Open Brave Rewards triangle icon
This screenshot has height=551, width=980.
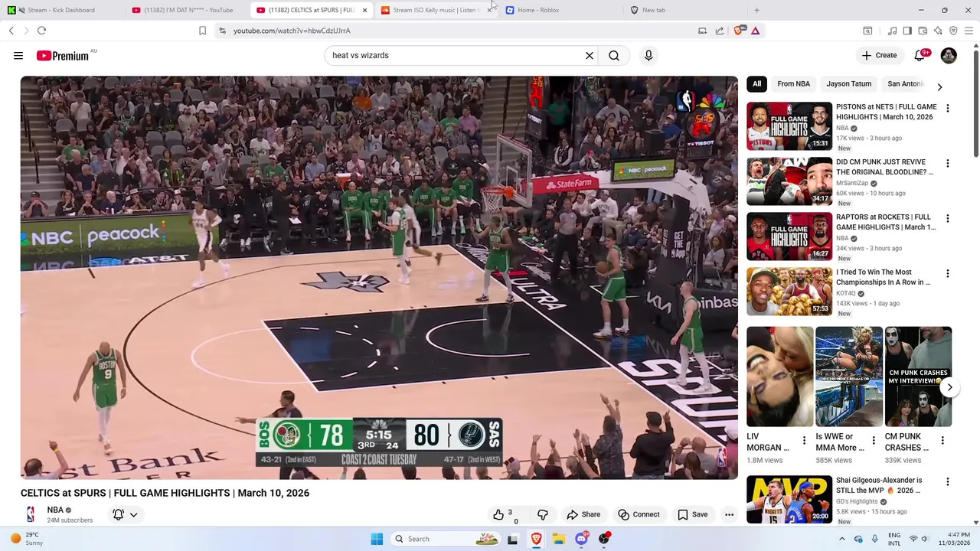[x=756, y=31]
